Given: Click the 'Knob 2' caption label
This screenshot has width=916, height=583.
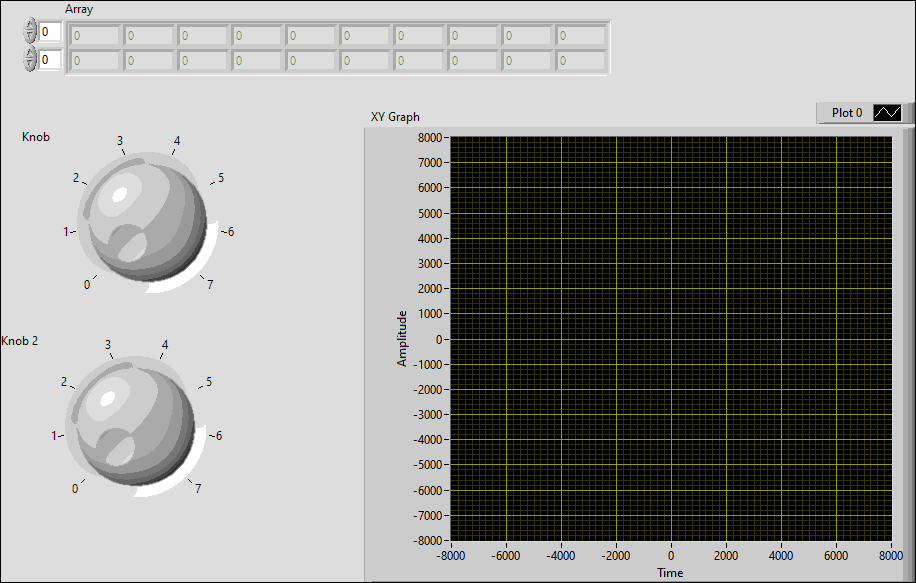Looking at the screenshot, I should coord(20,341).
